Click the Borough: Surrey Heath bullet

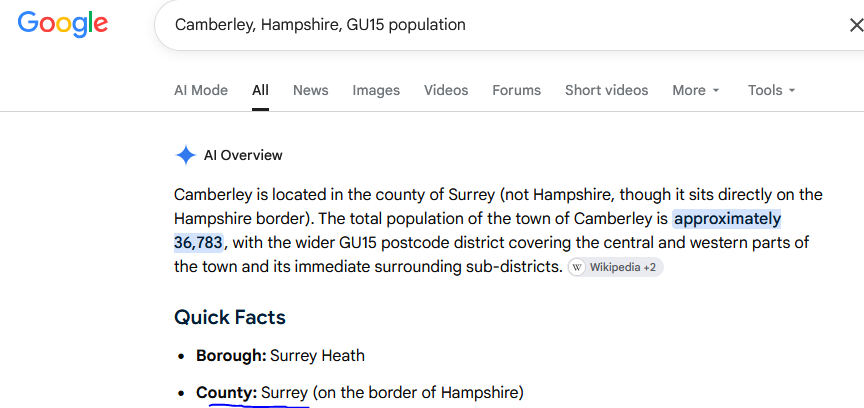point(280,356)
